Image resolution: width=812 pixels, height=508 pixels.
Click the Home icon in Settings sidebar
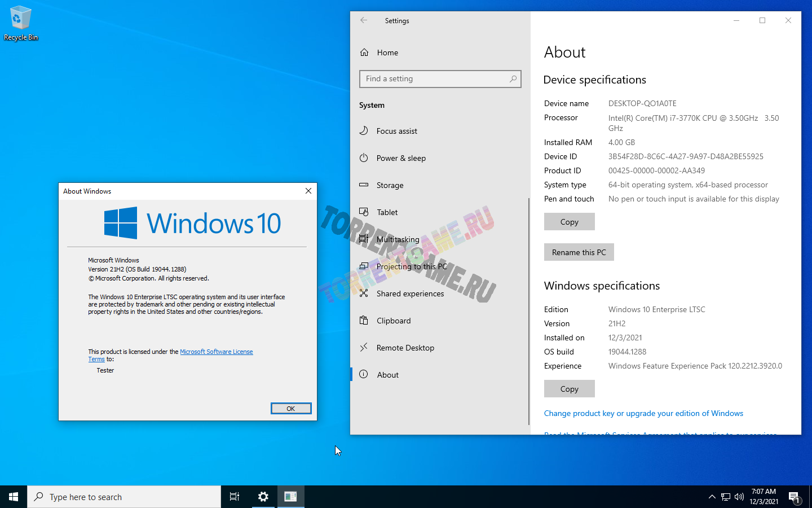click(364, 52)
